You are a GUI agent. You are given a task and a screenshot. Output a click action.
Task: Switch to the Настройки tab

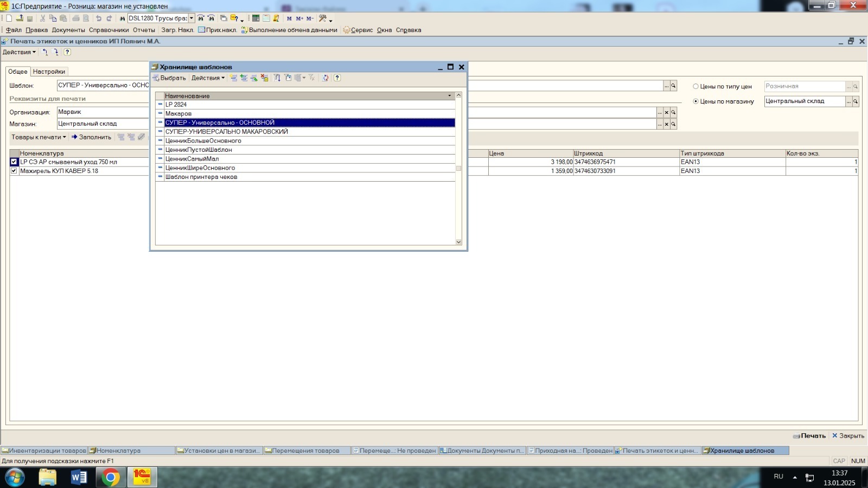[49, 72]
